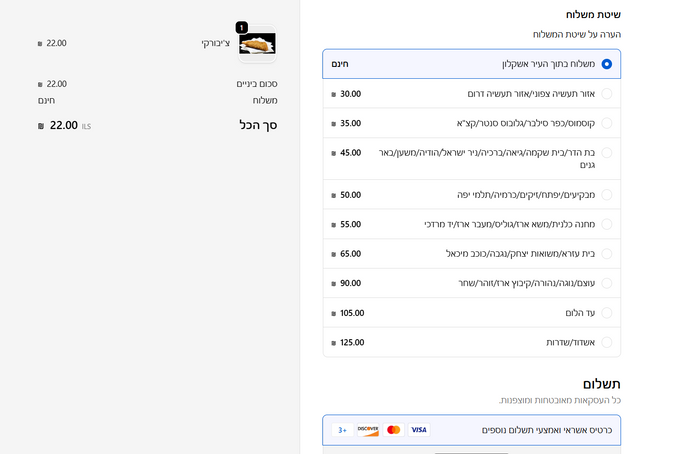Click the Chiburki product name in order summary
The image size is (695, 454).
215,44
